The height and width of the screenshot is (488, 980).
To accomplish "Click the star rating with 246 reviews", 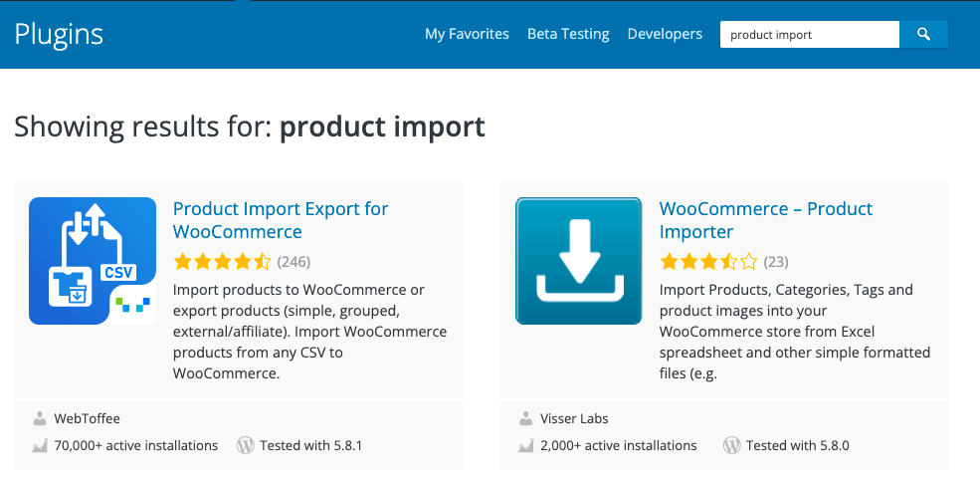I will pos(222,262).
